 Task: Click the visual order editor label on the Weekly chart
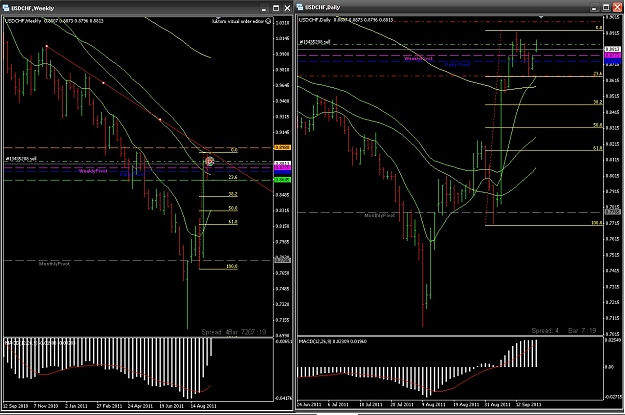pyautogui.click(x=238, y=22)
